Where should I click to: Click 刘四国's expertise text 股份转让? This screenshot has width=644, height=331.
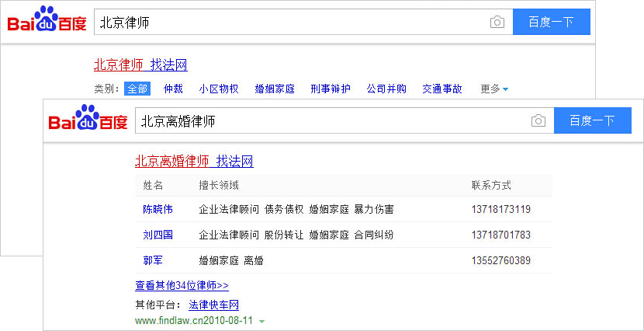coord(284,235)
